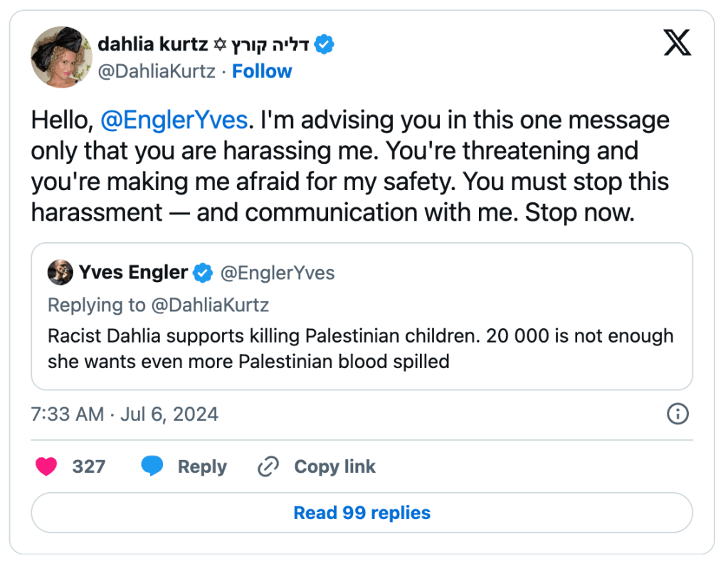This screenshot has height=564, width=728.
Task: Click the @EnglerYves mention in the tweet
Action: tap(174, 120)
